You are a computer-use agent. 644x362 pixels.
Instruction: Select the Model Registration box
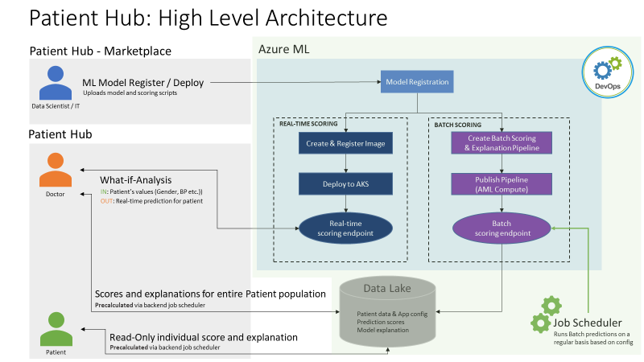click(417, 82)
